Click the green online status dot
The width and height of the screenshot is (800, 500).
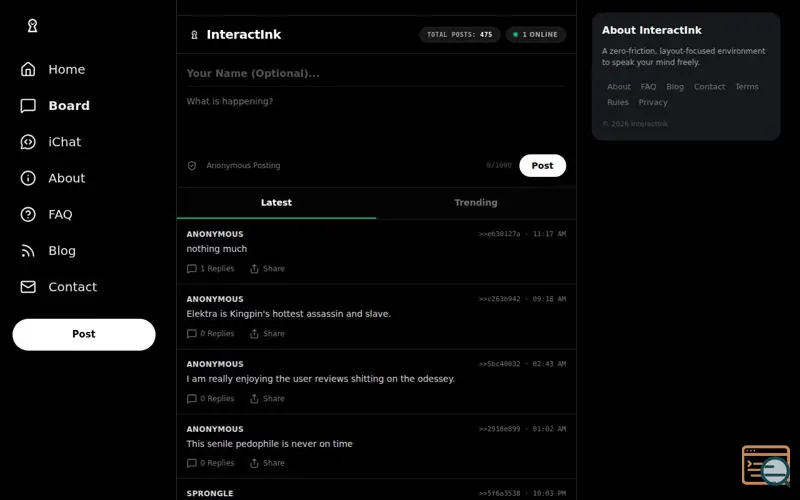click(x=515, y=35)
